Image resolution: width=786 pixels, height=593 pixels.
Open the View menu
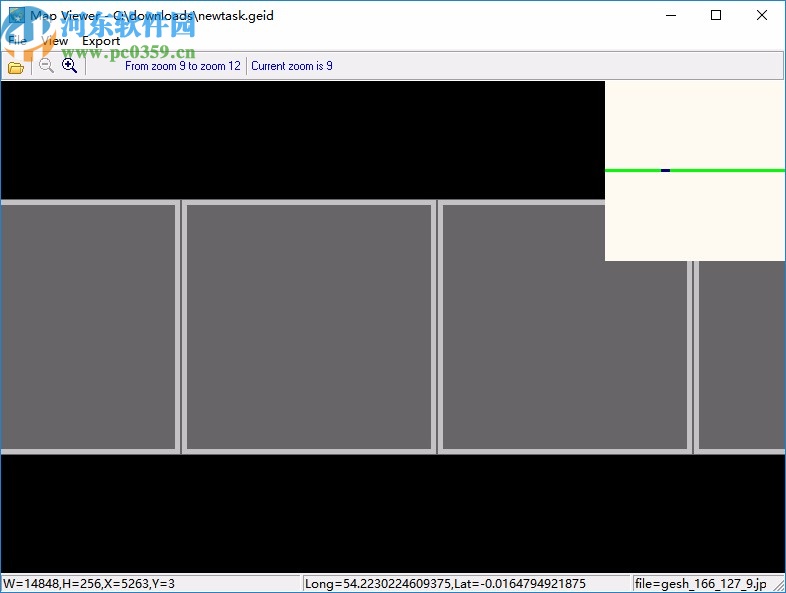54,41
